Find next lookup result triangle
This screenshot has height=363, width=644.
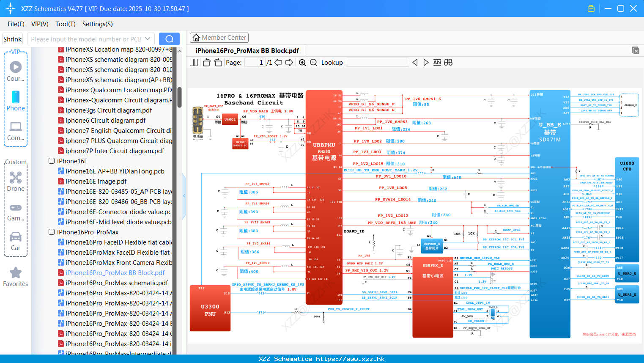[426, 63]
